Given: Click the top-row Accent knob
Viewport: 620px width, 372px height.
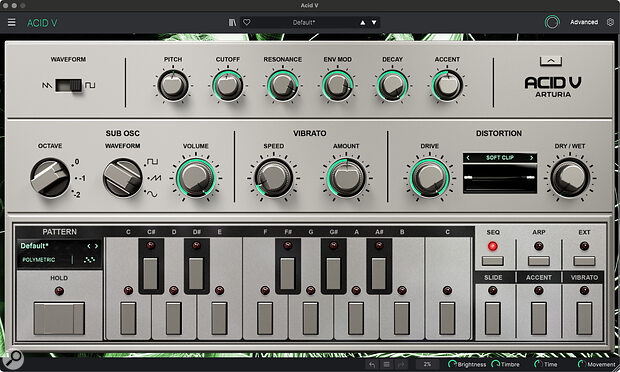Looking at the screenshot, I should point(447,85).
